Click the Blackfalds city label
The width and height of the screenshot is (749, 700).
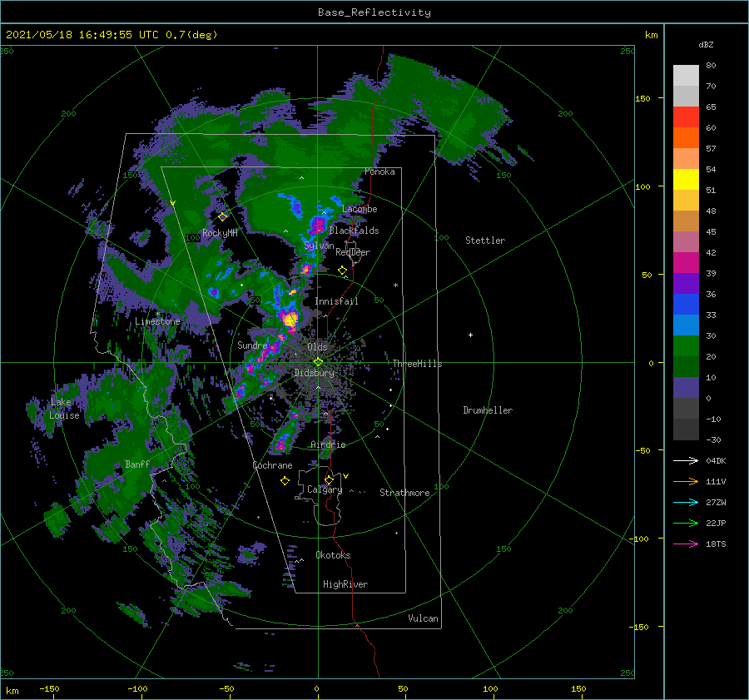pos(354,231)
